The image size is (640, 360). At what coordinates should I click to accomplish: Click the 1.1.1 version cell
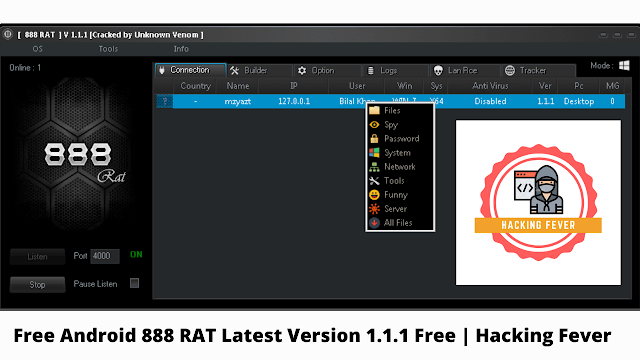pos(545,101)
